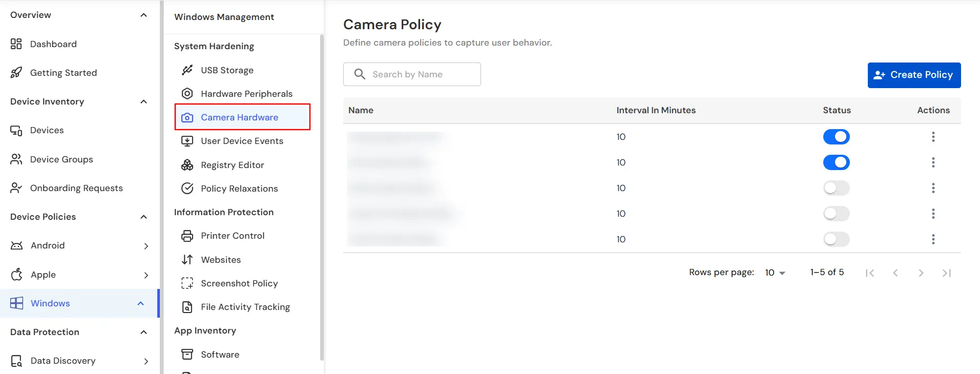980x374 pixels.
Task: Enable the fifth policy's status toggle
Action: click(837, 239)
